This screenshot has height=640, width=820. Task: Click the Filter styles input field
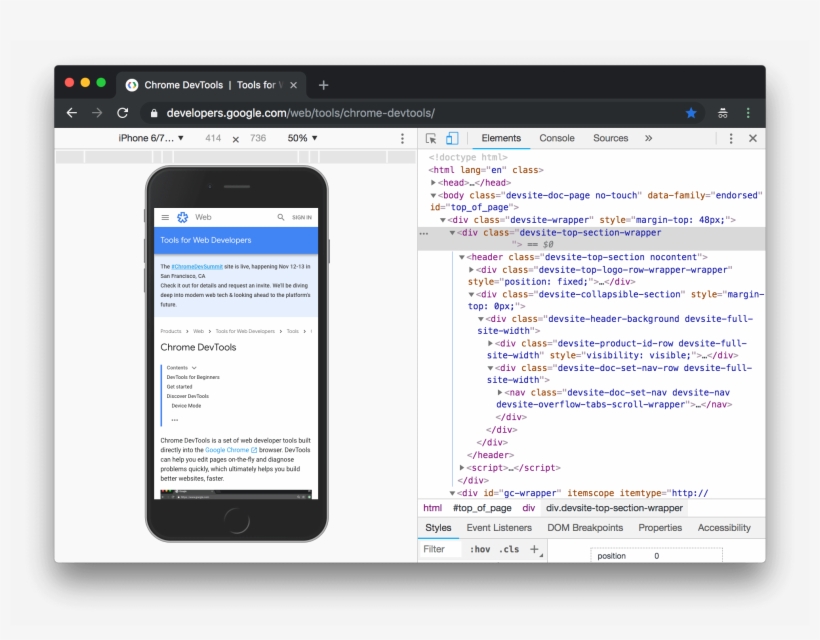(x=441, y=550)
